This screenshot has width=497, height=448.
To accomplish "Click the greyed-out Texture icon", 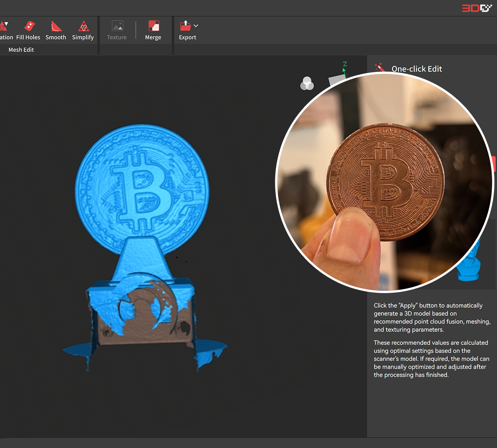I will point(117,27).
